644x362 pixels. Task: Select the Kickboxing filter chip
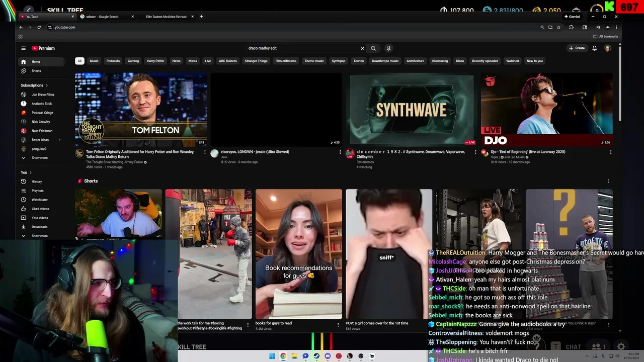pyautogui.click(x=440, y=61)
